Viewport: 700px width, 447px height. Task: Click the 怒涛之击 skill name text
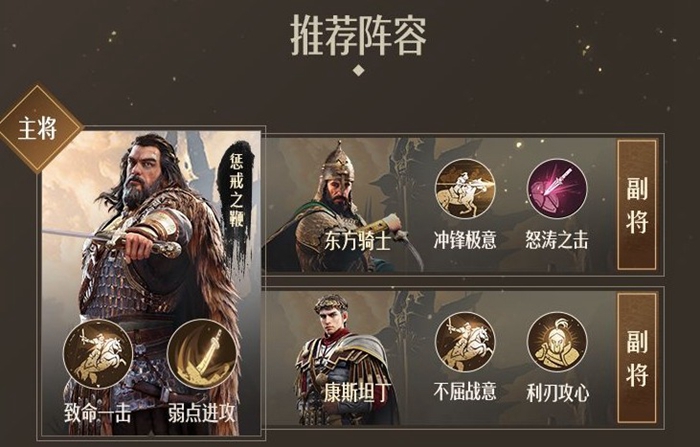[x=557, y=240]
